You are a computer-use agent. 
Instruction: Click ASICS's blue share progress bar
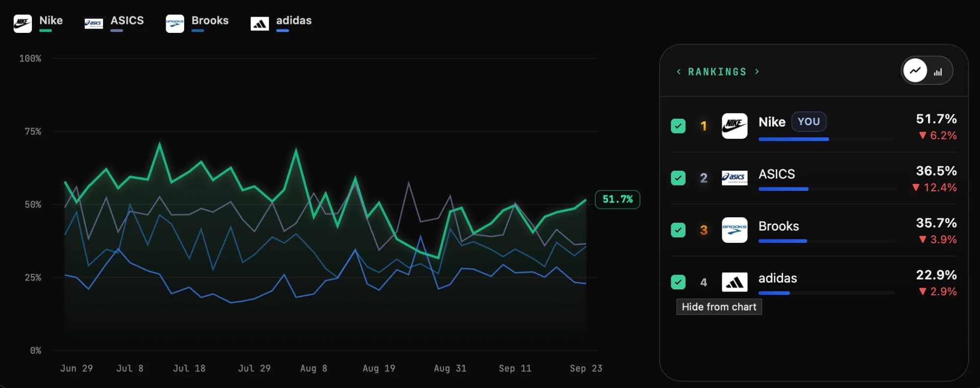point(784,189)
